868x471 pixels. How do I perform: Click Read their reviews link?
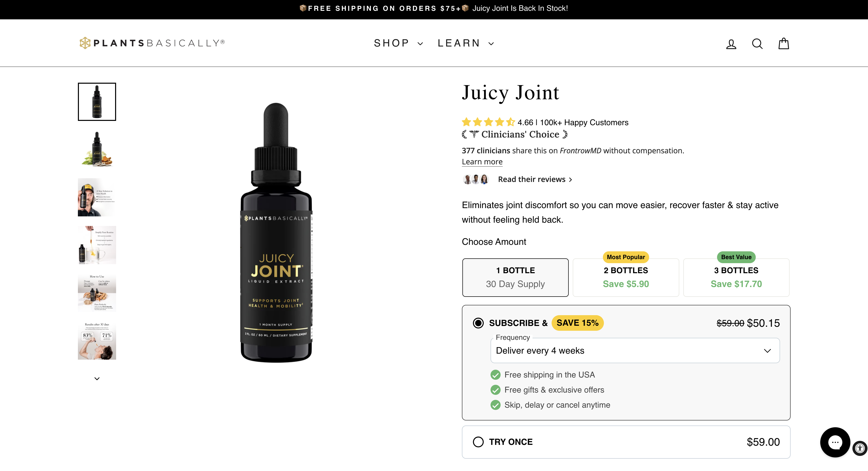point(532,179)
